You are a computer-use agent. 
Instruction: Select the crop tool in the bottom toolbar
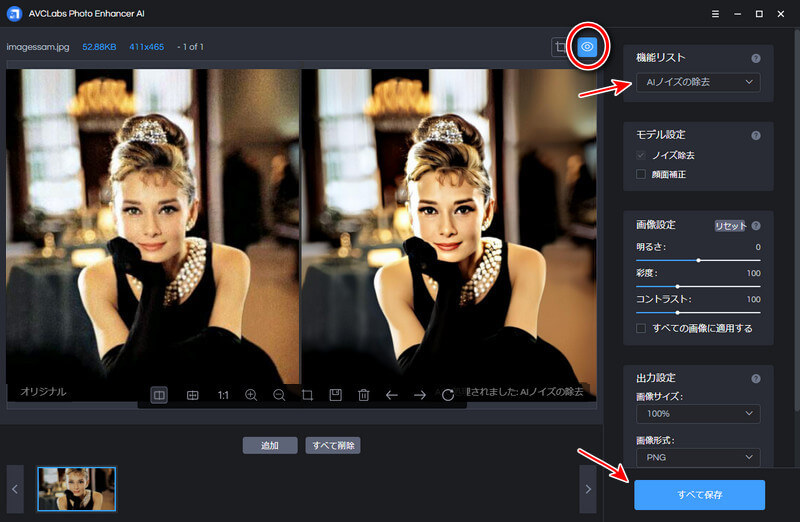coord(307,395)
